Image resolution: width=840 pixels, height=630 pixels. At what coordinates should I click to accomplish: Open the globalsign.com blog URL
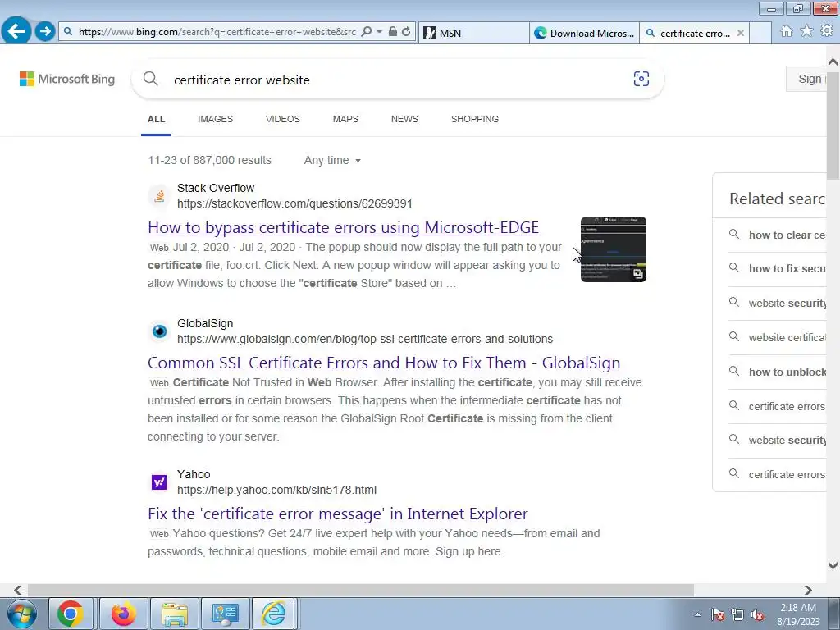click(x=365, y=339)
